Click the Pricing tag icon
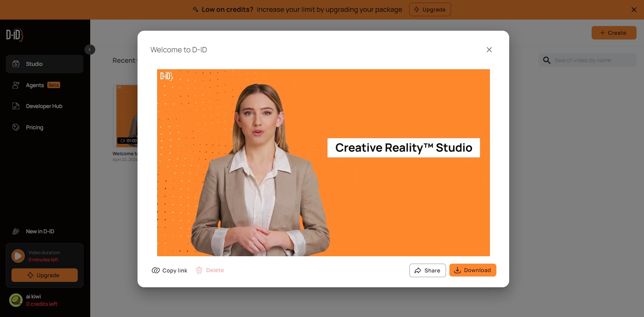Screen dimensions: 644x317 (x=16, y=127)
